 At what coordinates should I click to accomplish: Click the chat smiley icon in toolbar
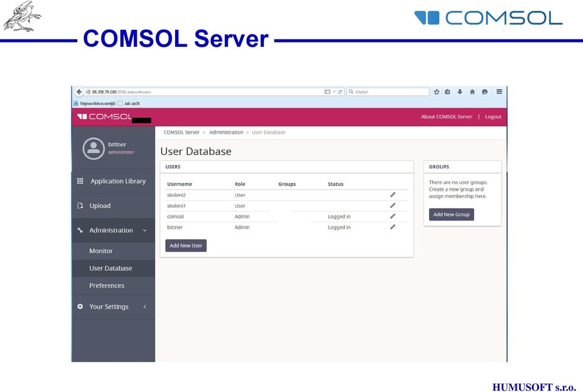[x=485, y=92]
